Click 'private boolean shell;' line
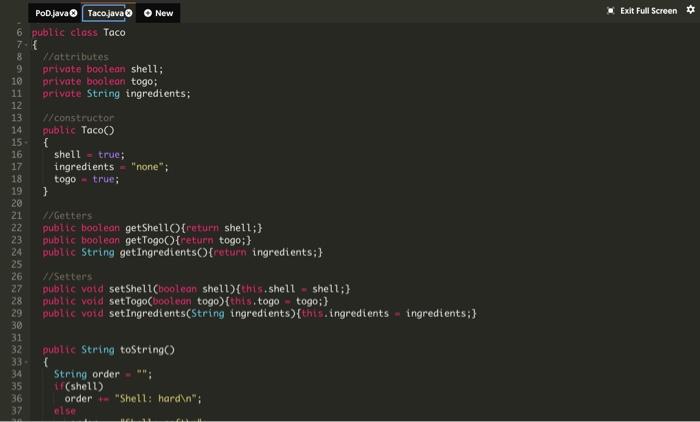Viewport: 700px width, 422px height. point(103,69)
